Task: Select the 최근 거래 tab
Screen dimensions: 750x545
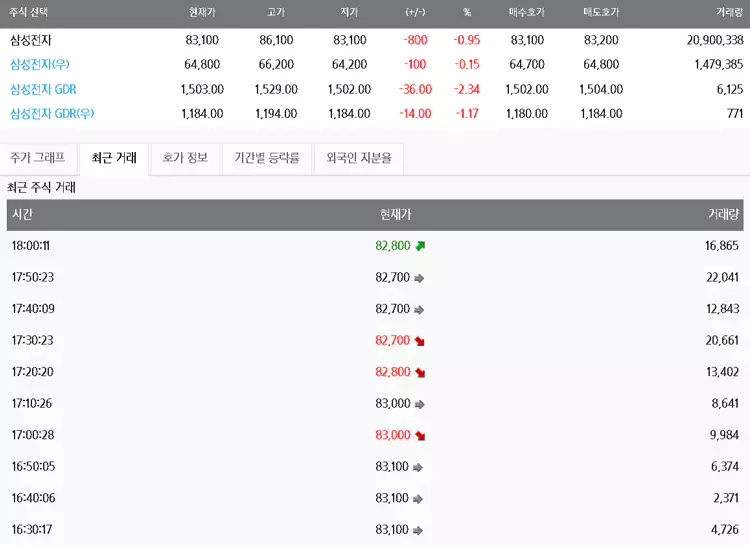Action: 114,158
